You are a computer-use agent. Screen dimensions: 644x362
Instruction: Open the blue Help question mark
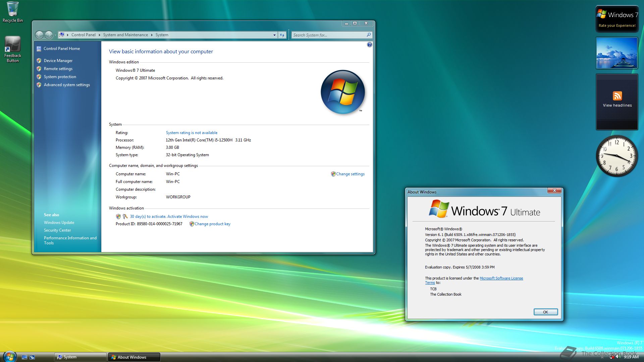point(369,45)
